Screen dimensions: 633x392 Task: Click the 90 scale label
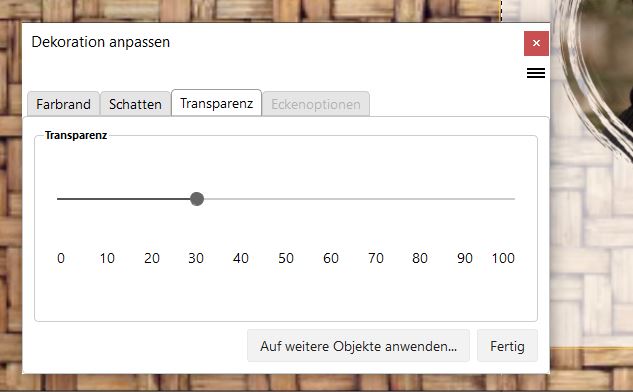tap(465, 258)
